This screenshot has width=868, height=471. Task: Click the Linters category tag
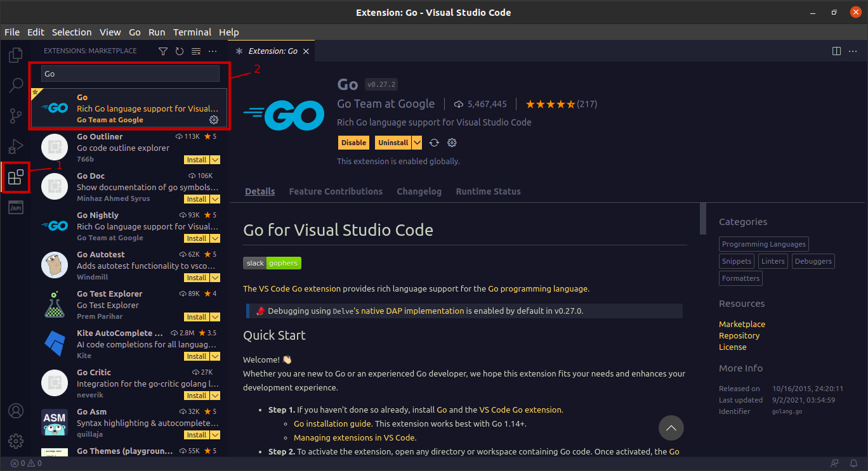click(x=773, y=261)
